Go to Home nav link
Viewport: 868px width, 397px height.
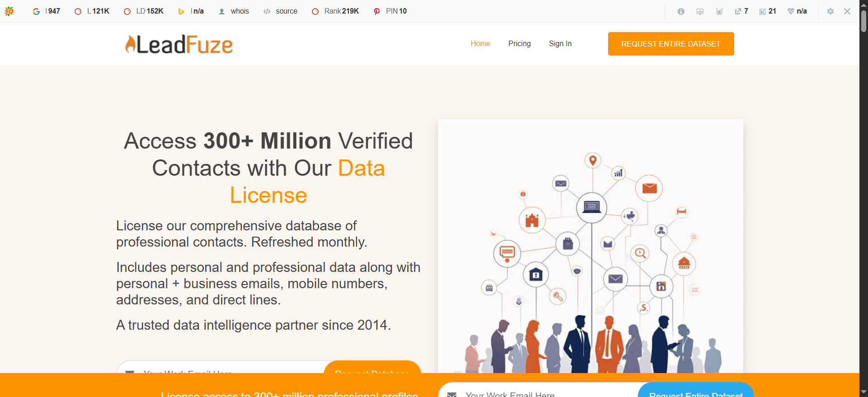[x=480, y=44]
